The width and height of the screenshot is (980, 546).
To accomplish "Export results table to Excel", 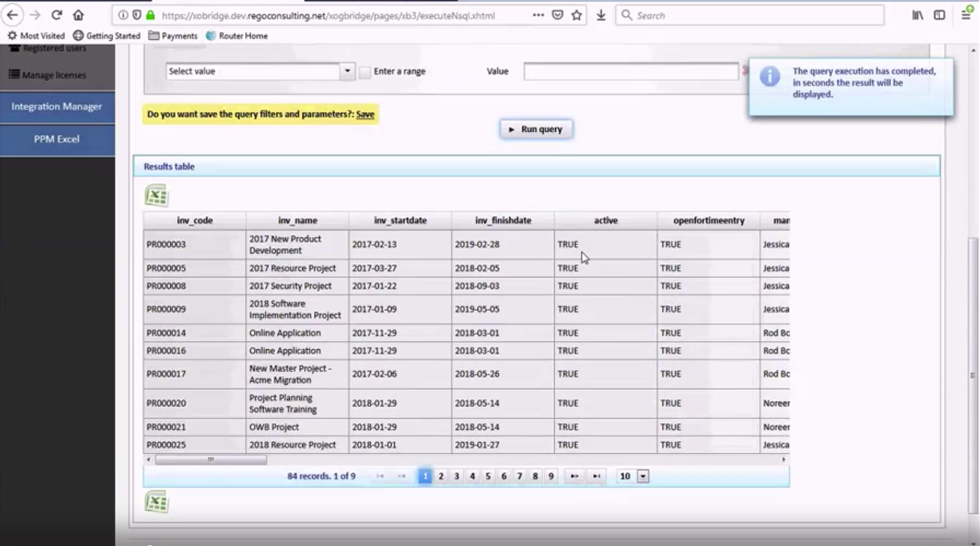I will tap(156, 195).
